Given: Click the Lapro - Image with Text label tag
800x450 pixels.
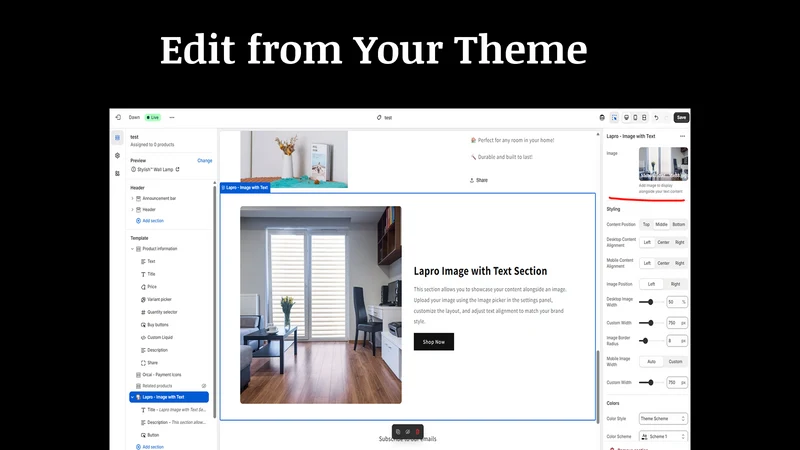Looking at the screenshot, I should pos(245,188).
